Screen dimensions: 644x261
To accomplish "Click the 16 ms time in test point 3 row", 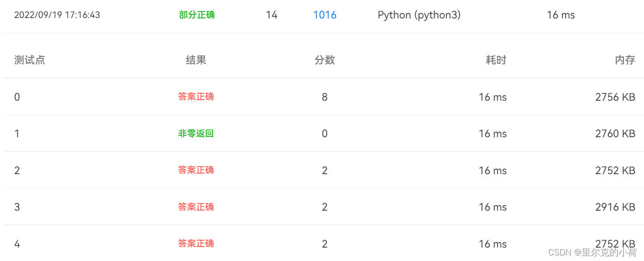I will tap(493, 207).
